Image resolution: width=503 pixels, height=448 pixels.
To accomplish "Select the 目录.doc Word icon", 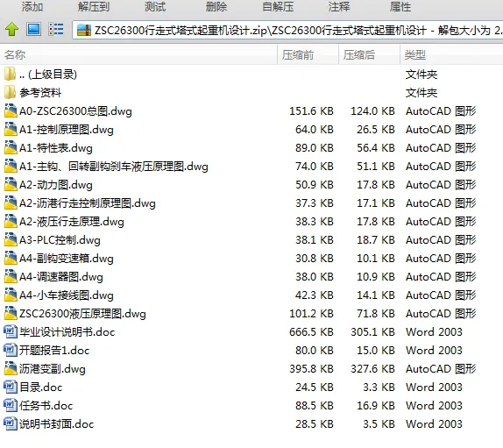I will click(x=11, y=387).
